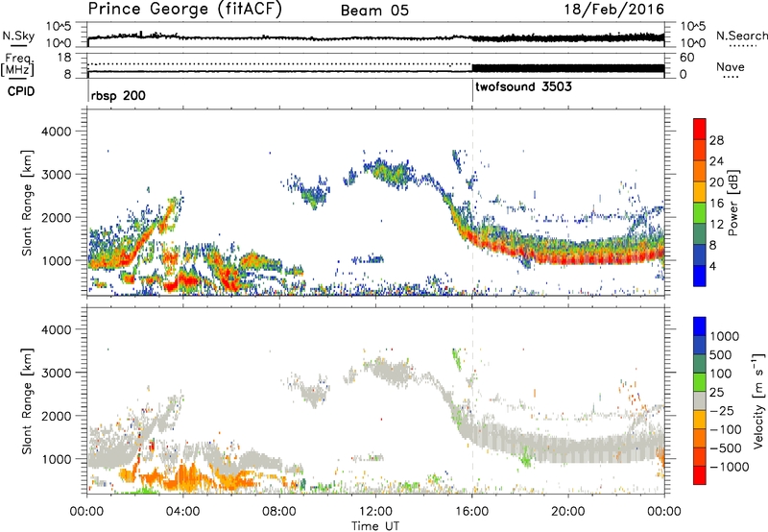The width and height of the screenshot is (768, 532).
Task: Click the '4' value on the power scale
Action: pos(712,267)
